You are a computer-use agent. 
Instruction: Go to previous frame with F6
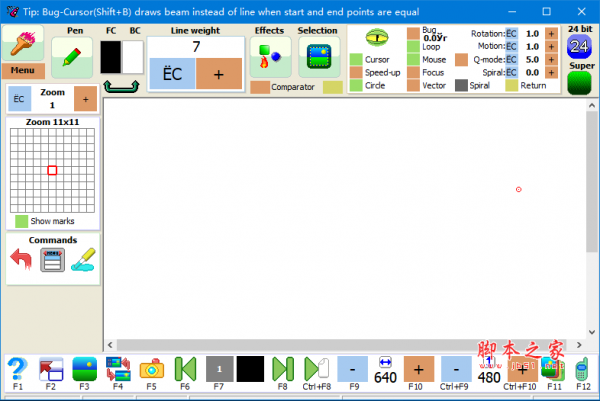(x=185, y=369)
